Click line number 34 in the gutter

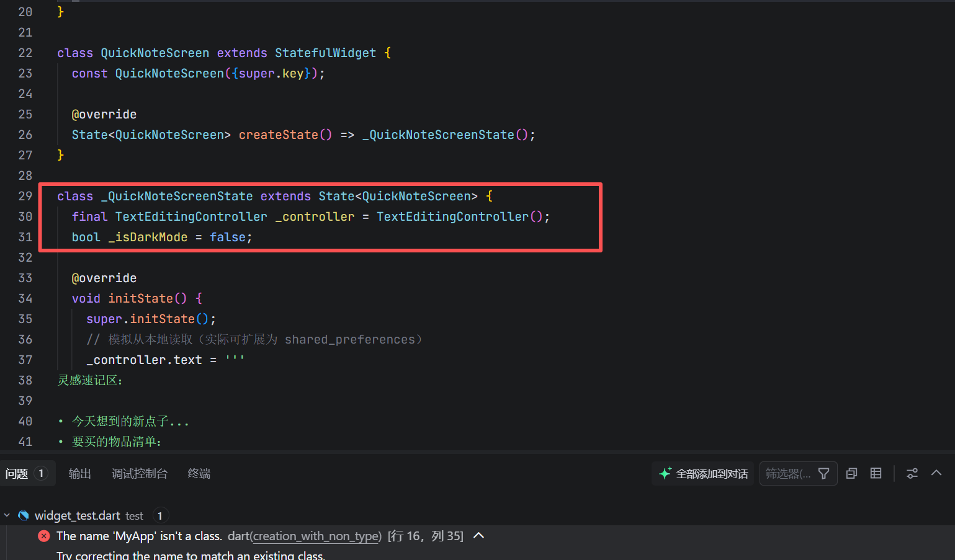pos(25,298)
